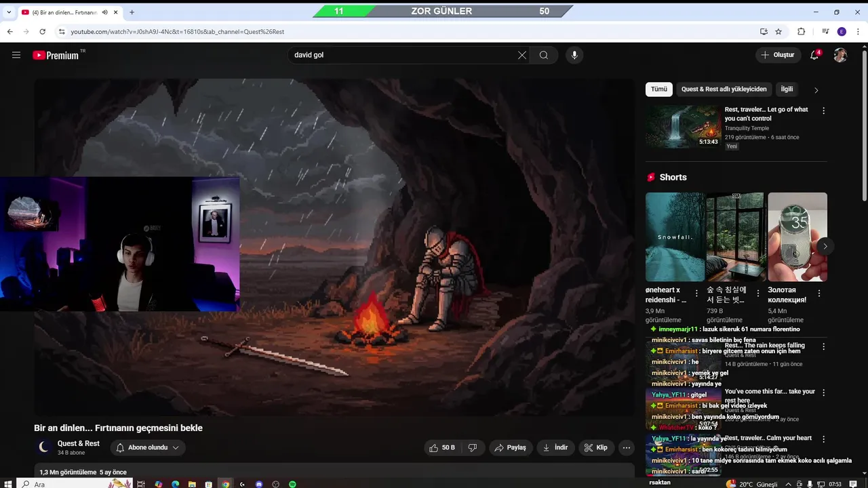The width and height of the screenshot is (868, 488).
Task: Click the Quest & Rest channel avatar
Action: click(43, 447)
